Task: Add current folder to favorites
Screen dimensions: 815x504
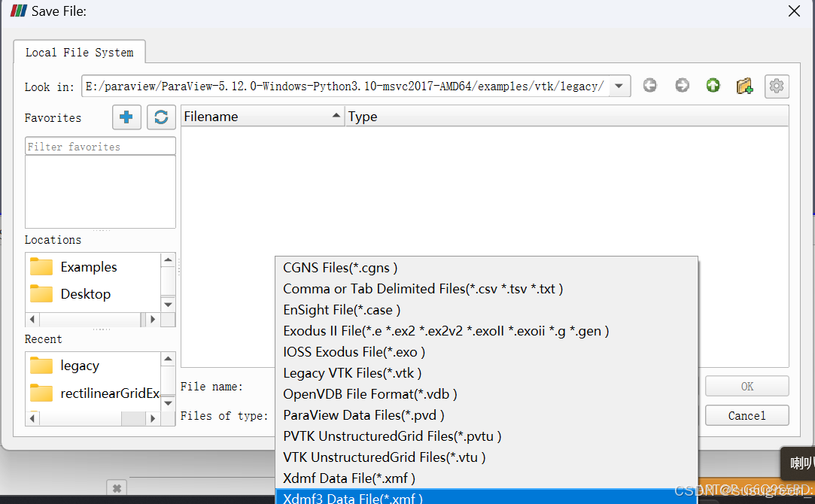Action: [126, 117]
